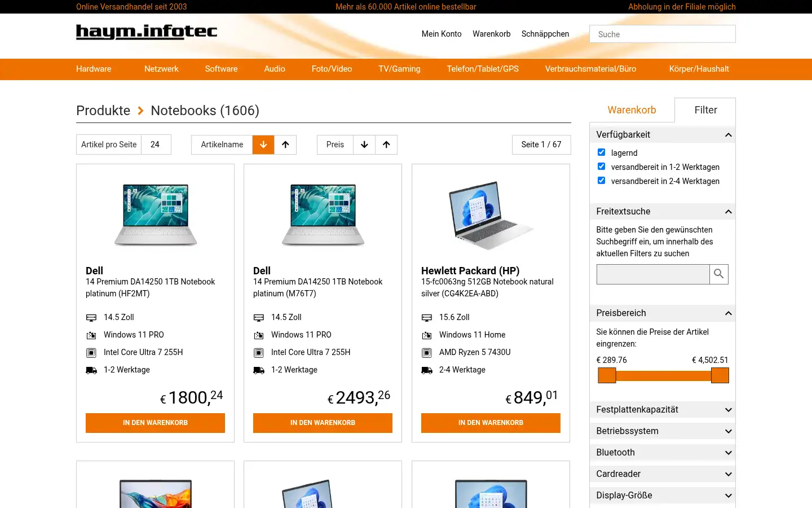Toggle versandbereit in 2-4 Werktagen checkbox

point(601,181)
